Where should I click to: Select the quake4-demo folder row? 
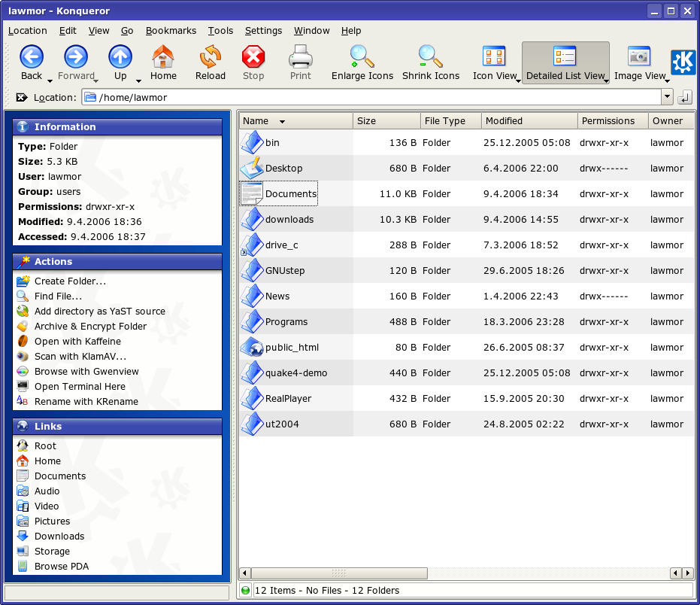466,373
